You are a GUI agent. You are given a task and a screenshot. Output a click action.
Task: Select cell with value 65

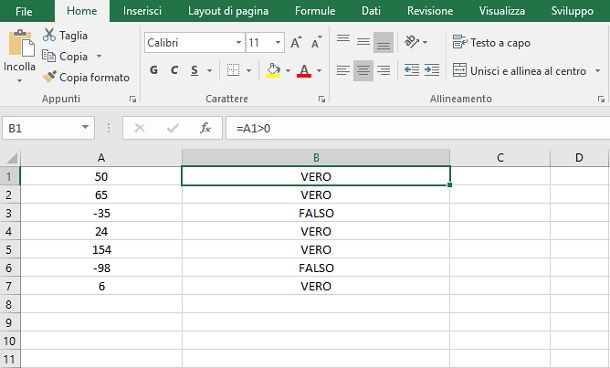101,195
